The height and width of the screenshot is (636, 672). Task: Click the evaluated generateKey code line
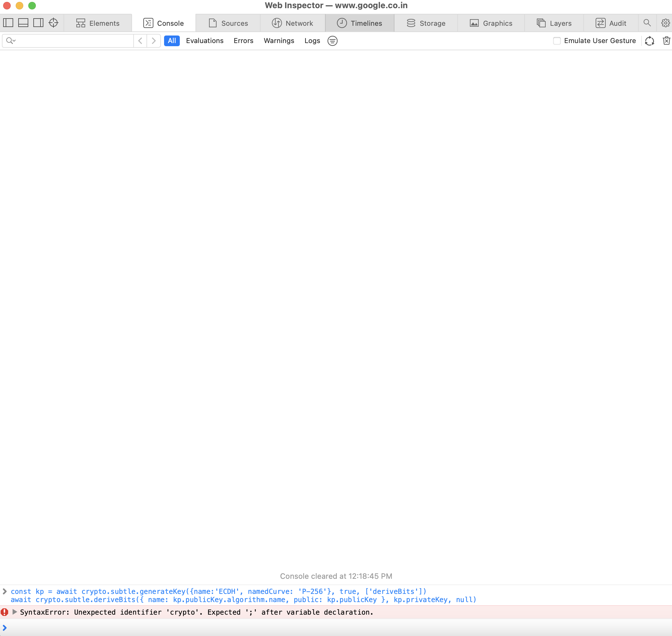[x=218, y=592]
